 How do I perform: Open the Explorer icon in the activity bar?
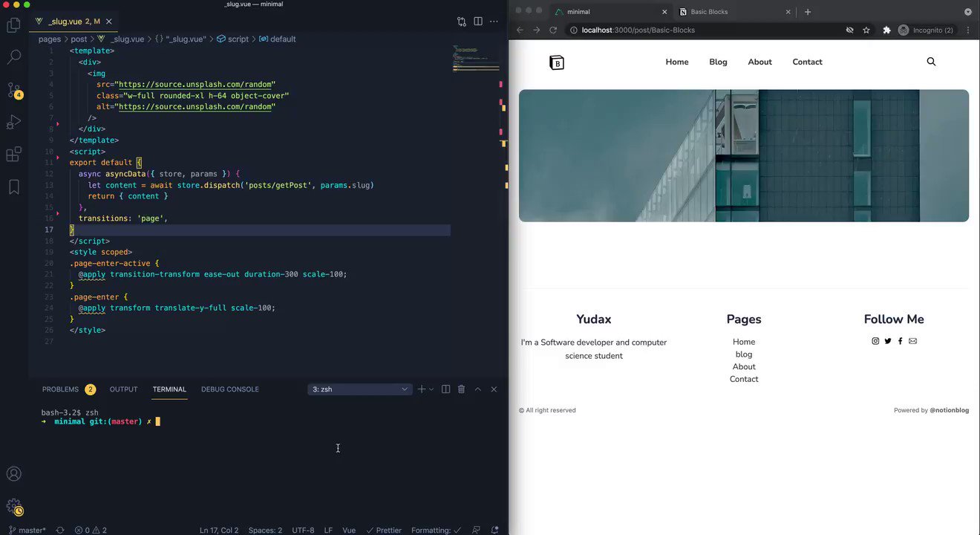coord(13,25)
